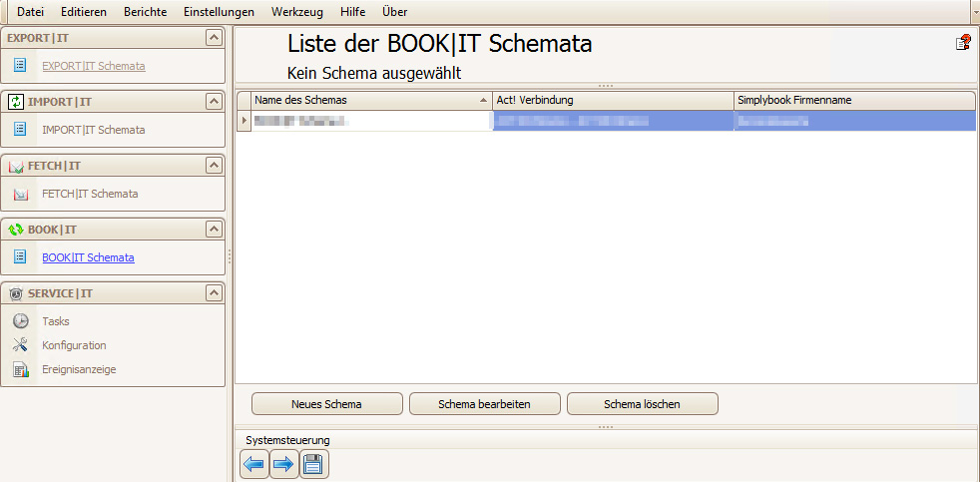
Task: Collapse the EXPORT|IT panel
Action: (x=214, y=38)
